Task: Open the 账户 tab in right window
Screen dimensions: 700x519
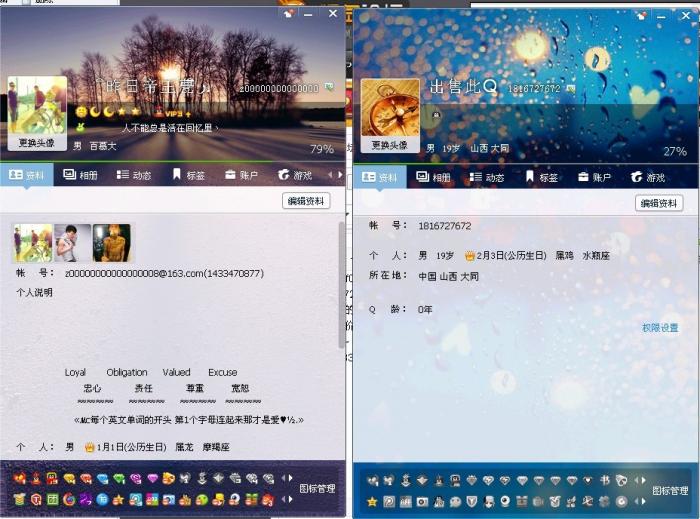Action: point(594,177)
